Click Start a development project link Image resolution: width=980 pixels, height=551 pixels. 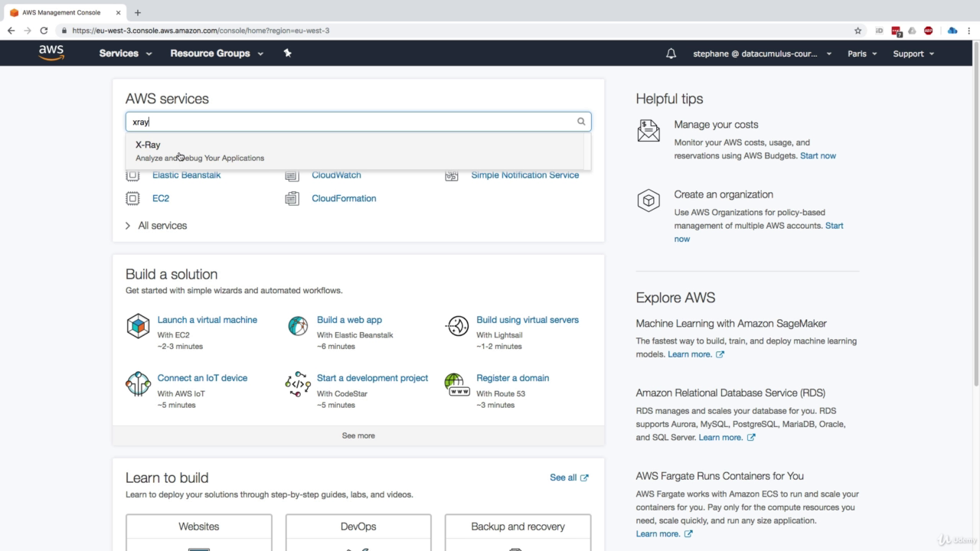click(372, 378)
